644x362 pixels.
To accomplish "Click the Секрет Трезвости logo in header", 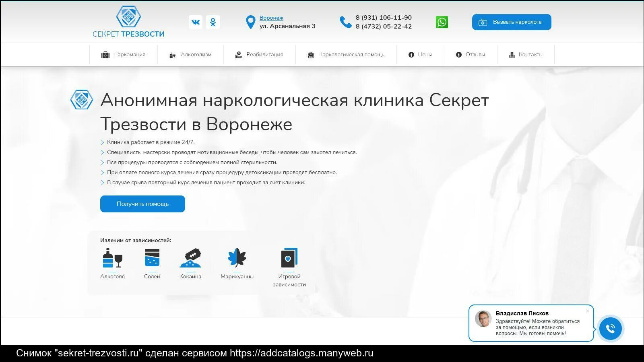I will pyautogui.click(x=128, y=22).
